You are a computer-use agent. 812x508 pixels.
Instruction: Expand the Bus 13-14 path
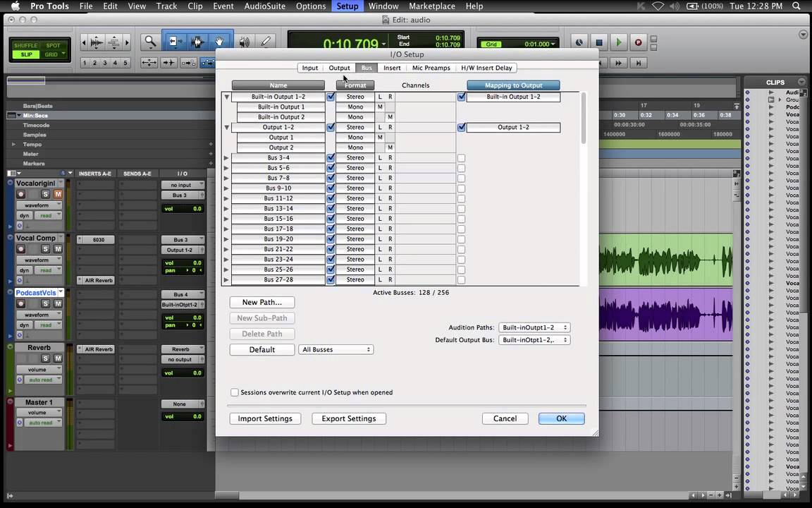pos(226,208)
